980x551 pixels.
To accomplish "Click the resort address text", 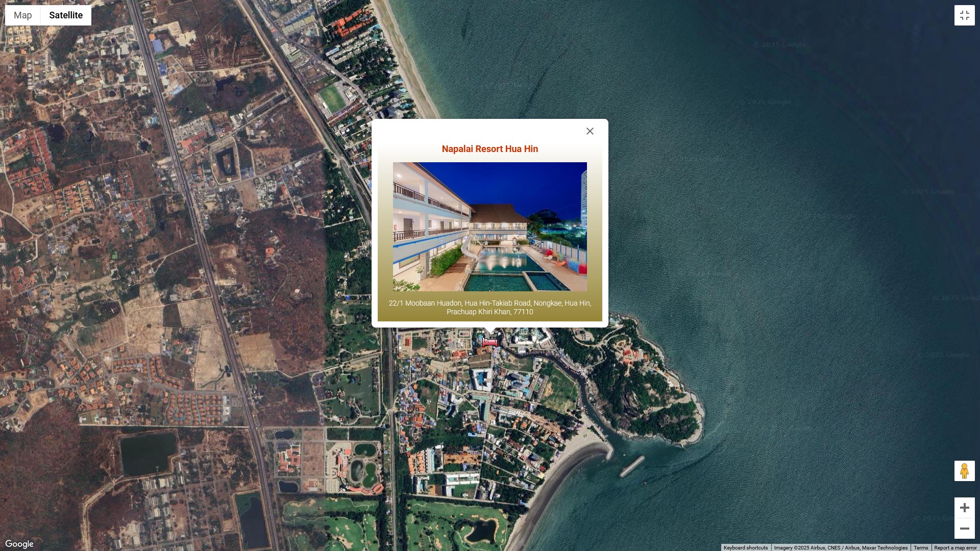I will (x=489, y=307).
